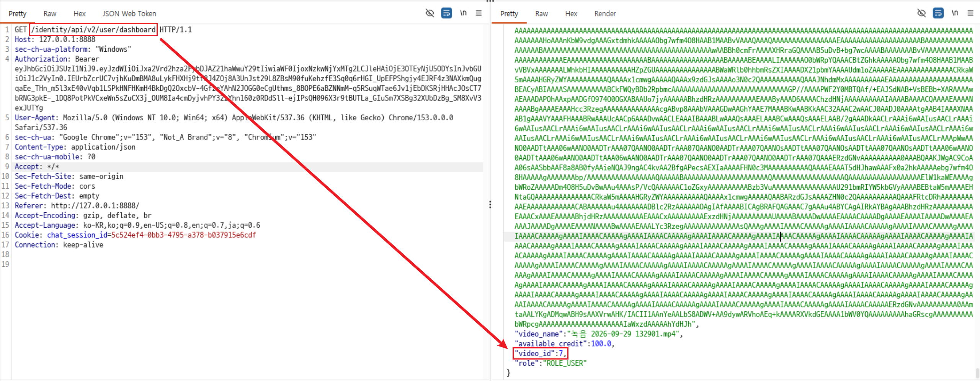Click the Referer header line
The image size is (980, 381).
(77, 205)
